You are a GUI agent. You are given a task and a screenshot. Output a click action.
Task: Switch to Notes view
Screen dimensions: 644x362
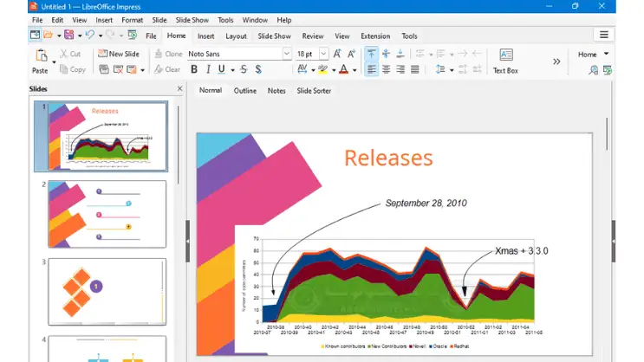(x=276, y=91)
